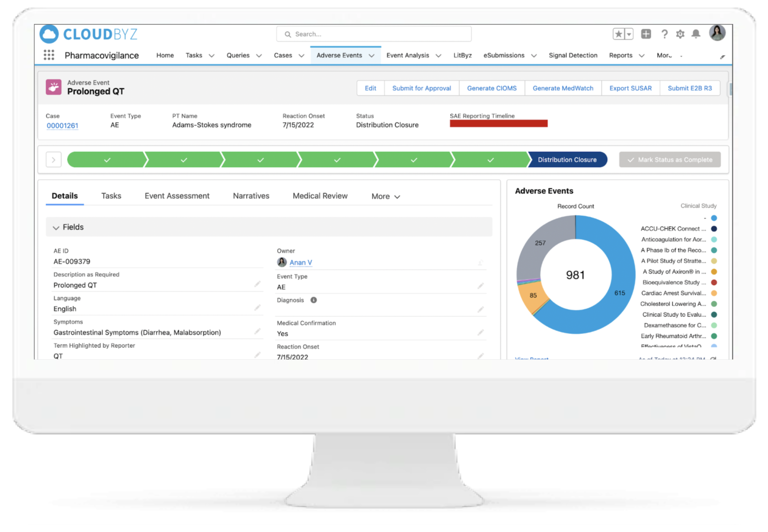The image size is (768, 532).
Task: Click the Generate CIOMS button
Action: click(x=492, y=88)
